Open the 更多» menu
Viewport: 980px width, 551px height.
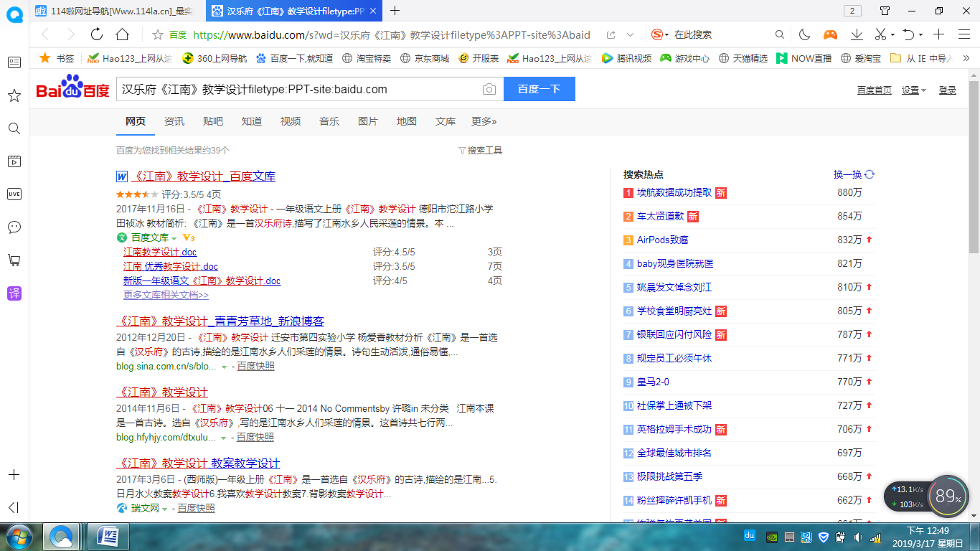coord(484,121)
